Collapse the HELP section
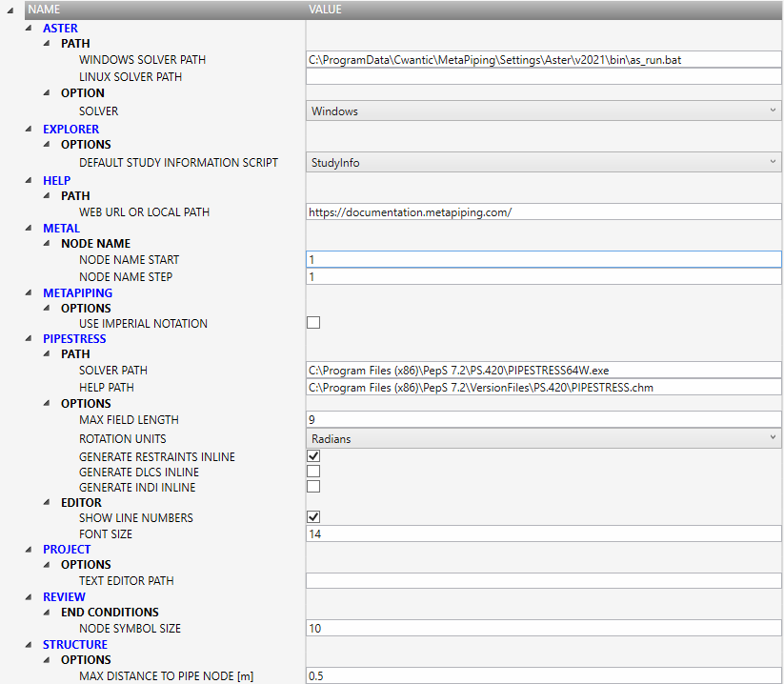Viewport: 784px width, 684px height. [29, 180]
